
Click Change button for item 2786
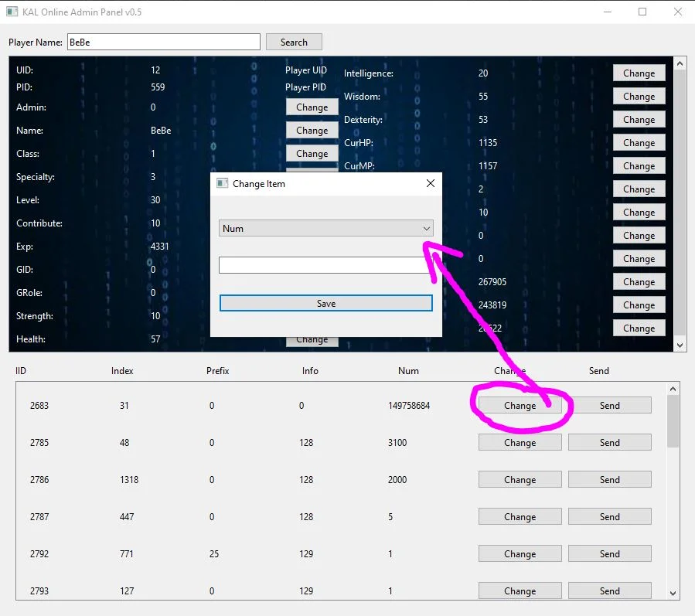coord(520,479)
